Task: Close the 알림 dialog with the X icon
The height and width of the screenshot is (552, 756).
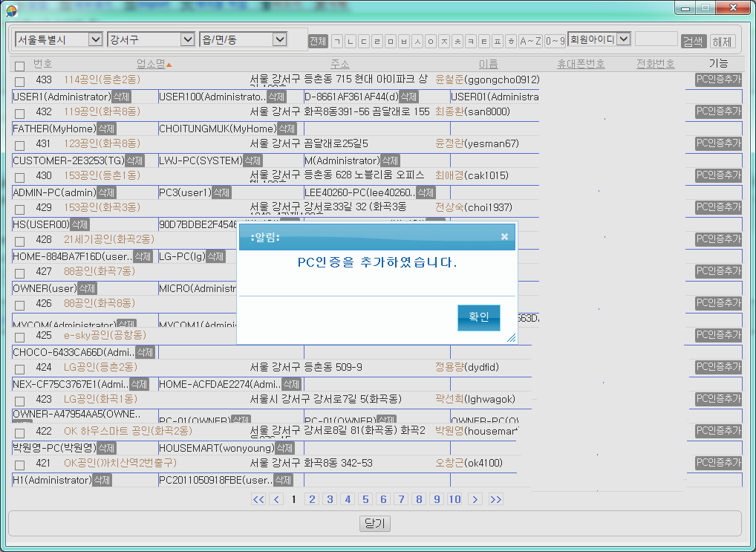Action: [x=504, y=237]
